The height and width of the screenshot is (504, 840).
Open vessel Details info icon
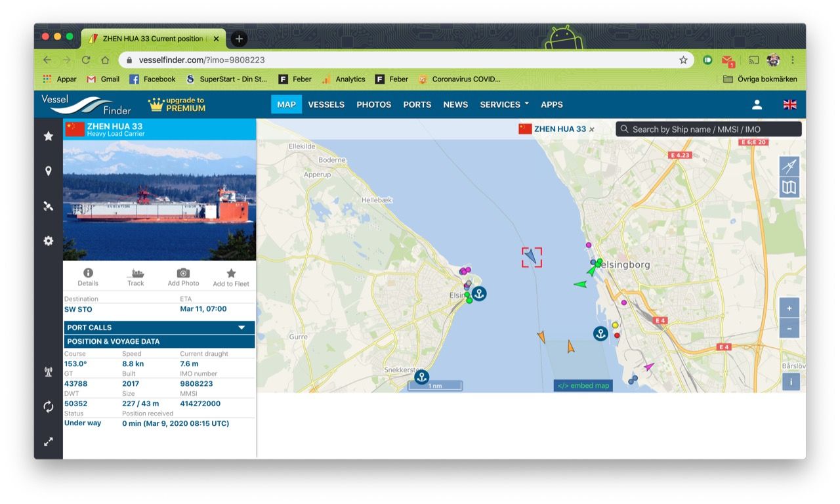tap(88, 277)
